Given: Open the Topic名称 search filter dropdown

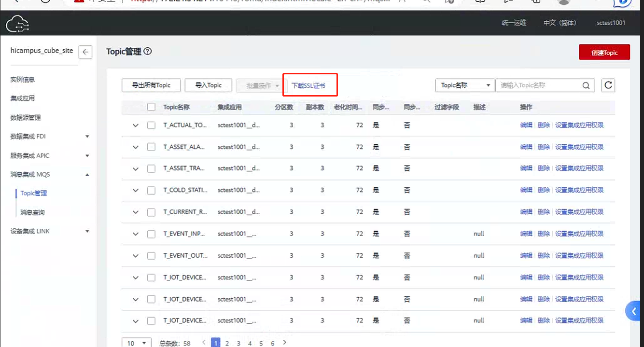Looking at the screenshot, I should pyautogui.click(x=465, y=85).
